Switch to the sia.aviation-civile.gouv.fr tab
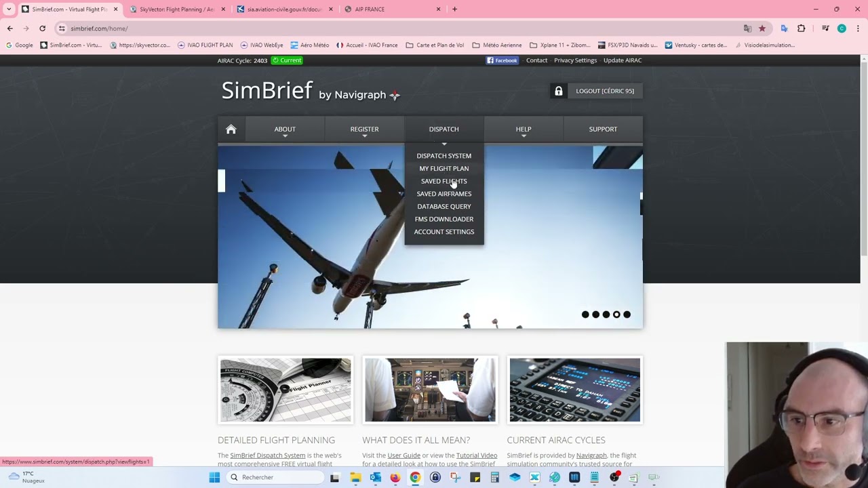The height and width of the screenshot is (488, 868). coord(285,9)
